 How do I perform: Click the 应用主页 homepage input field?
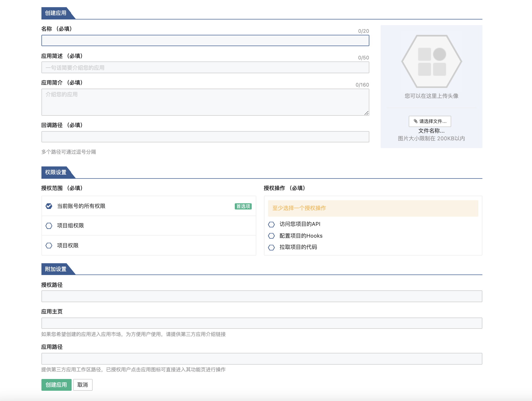(262, 323)
